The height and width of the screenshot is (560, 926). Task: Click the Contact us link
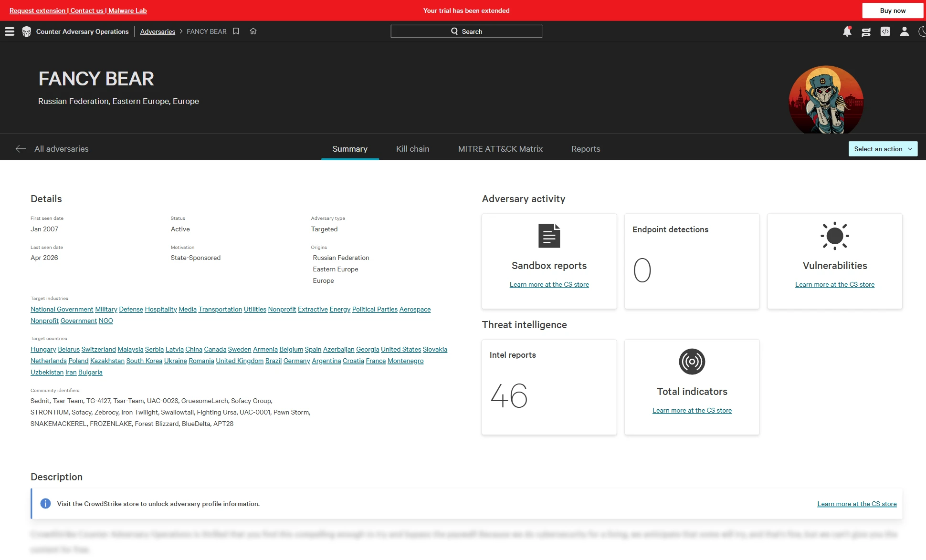tap(87, 10)
